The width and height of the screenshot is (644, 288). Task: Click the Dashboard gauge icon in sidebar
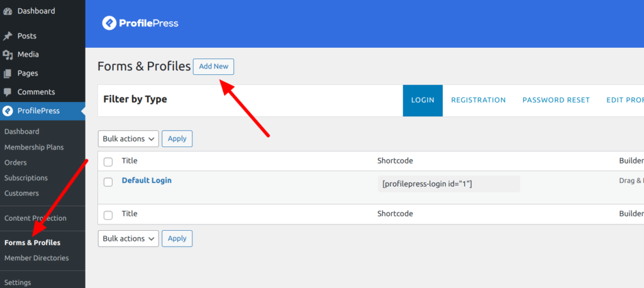(8, 11)
